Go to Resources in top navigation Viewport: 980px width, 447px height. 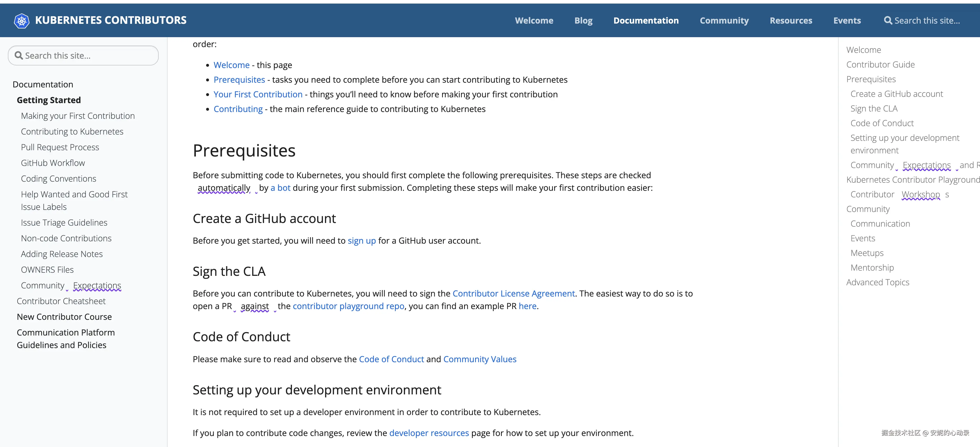point(791,20)
